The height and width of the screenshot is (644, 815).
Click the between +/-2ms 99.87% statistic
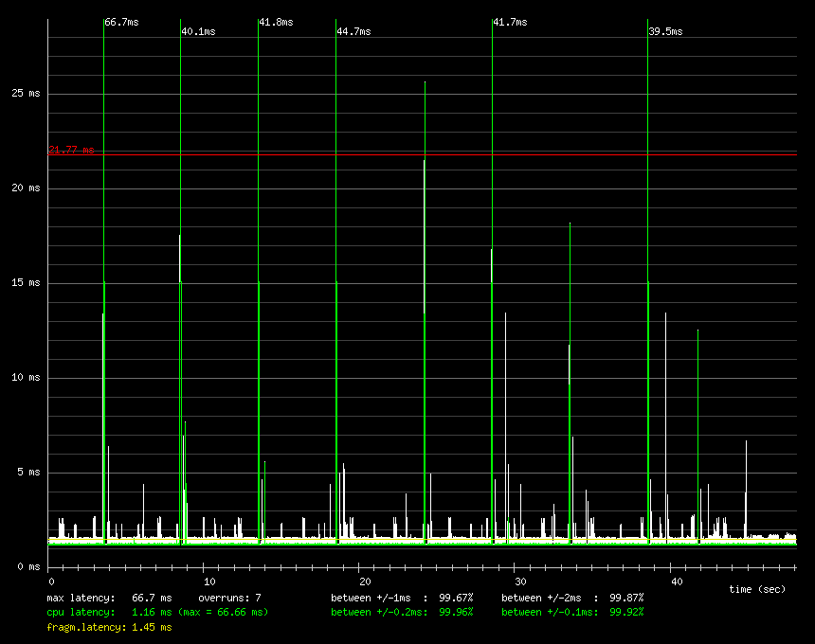click(572, 598)
